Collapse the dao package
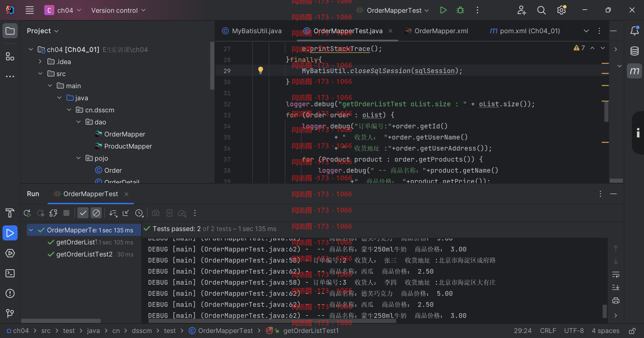The height and width of the screenshot is (338, 644). click(78, 122)
